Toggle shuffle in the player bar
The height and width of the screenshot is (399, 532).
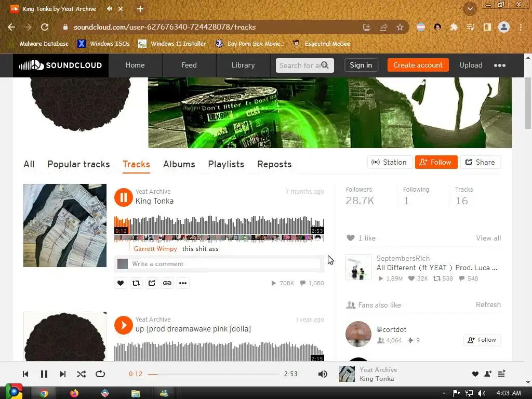[x=82, y=374]
